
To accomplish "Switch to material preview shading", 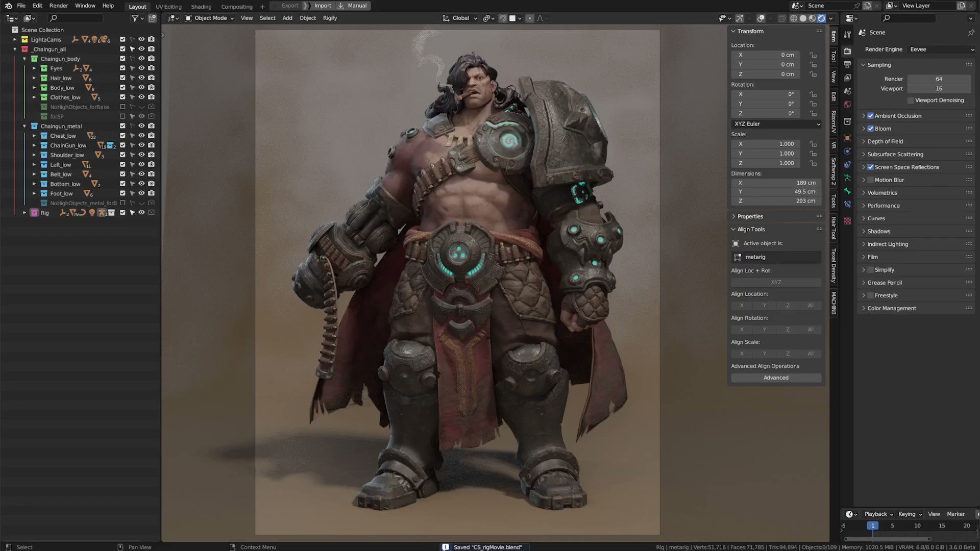I will (x=812, y=18).
